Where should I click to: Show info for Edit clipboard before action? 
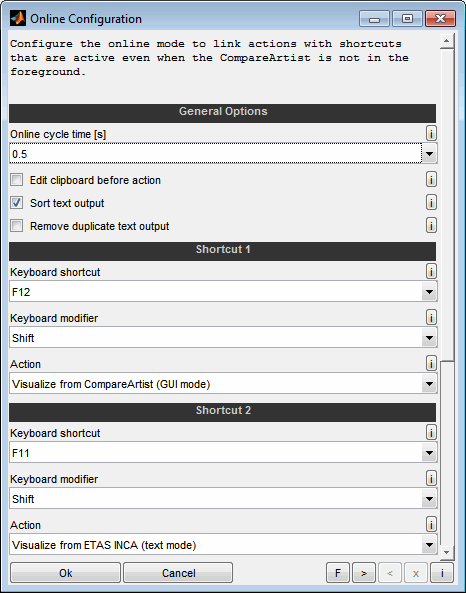tap(431, 179)
